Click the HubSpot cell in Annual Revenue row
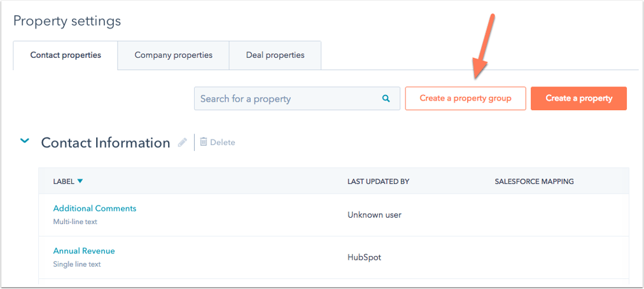The image size is (644, 289). (x=364, y=257)
